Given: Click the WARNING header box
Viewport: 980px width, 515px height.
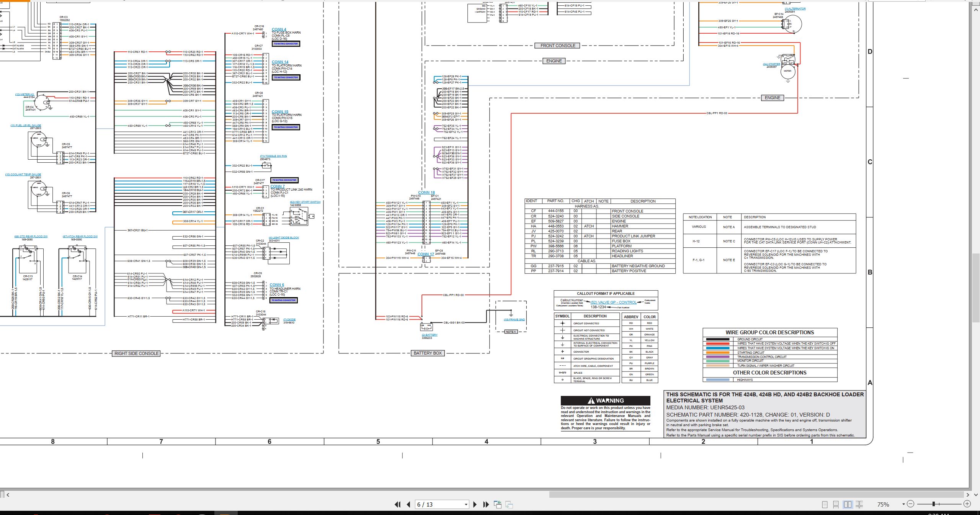Looking at the screenshot, I should [x=605, y=401].
